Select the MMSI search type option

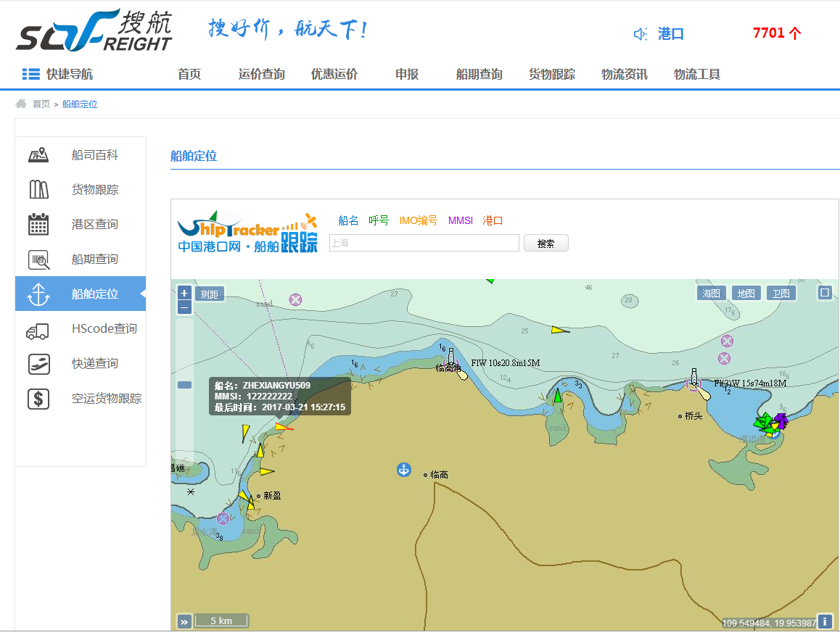click(460, 220)
